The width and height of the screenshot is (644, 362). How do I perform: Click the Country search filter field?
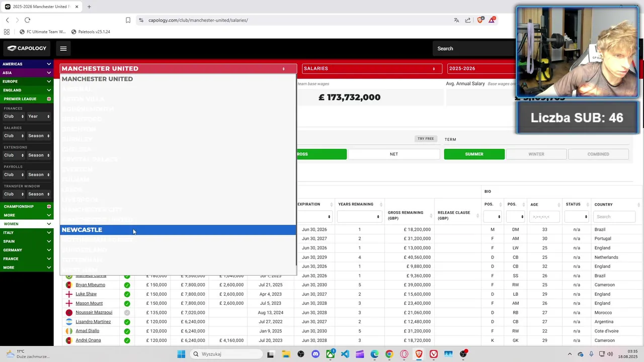point(614,217)
